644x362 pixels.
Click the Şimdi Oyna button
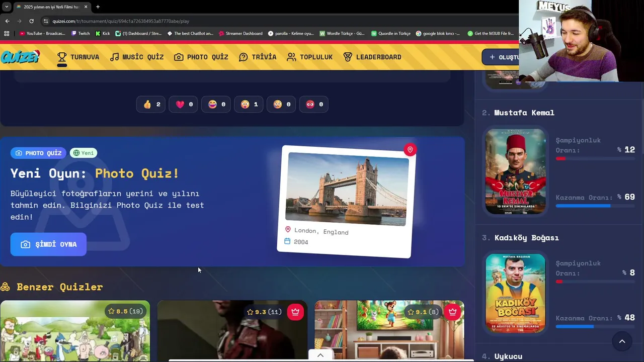tap(48, 244)
